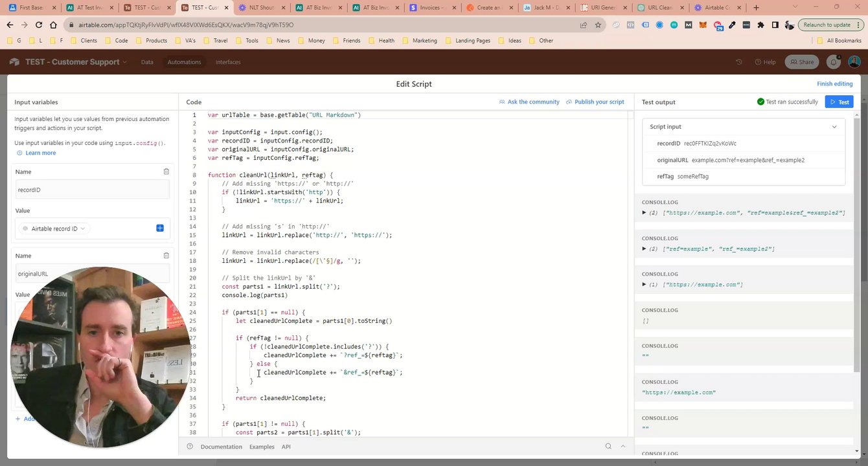Click the Share button in Airtable header
868x466 pixels.
(x=801, y=62)
